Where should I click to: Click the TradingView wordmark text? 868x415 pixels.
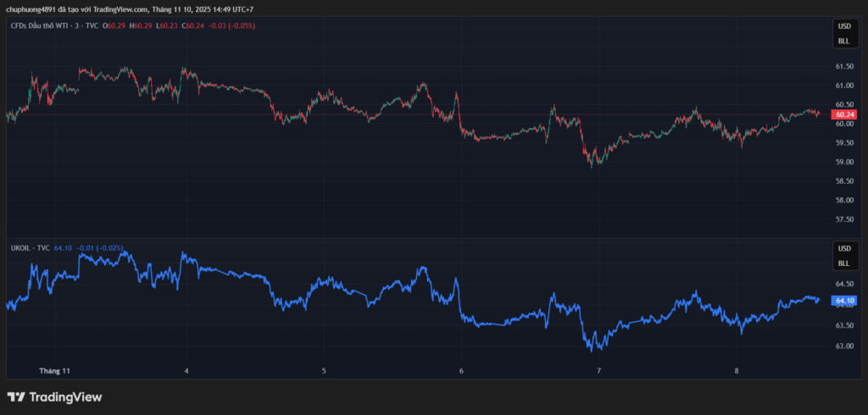pos(65,397)
